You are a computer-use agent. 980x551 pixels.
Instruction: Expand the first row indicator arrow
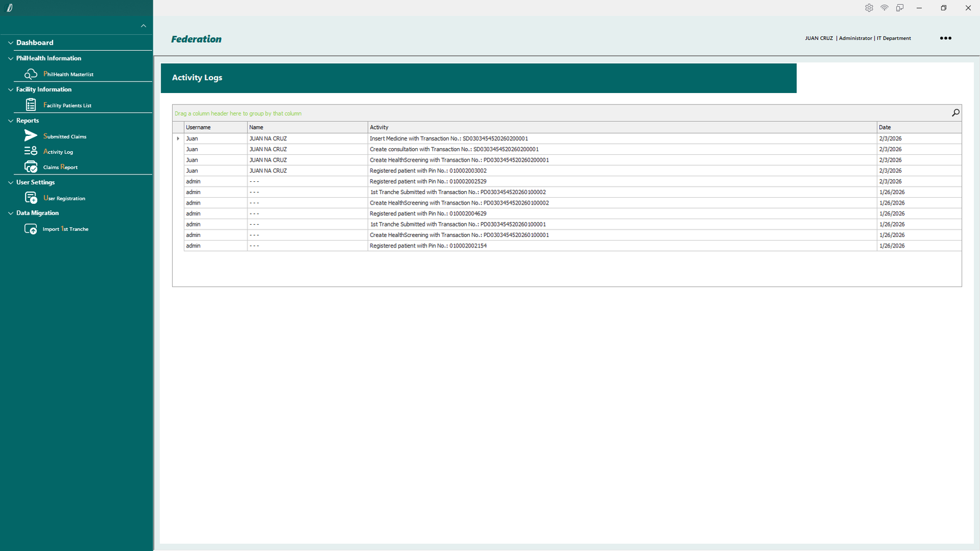point(178,138)
